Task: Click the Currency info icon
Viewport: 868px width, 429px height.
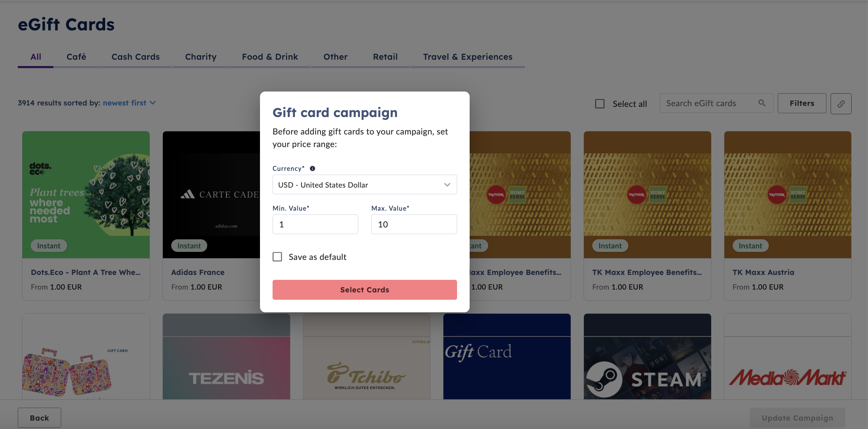Action: tap(312, 168)
